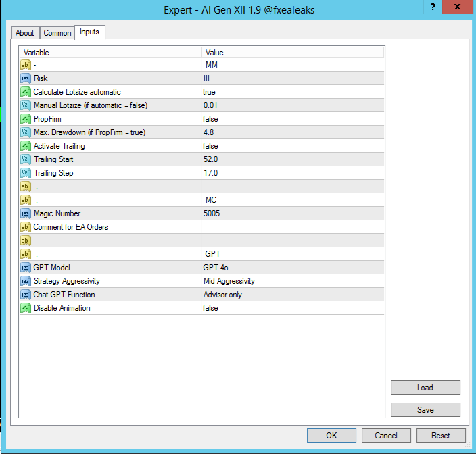Switch to the Common tab

tap(57, 32)
